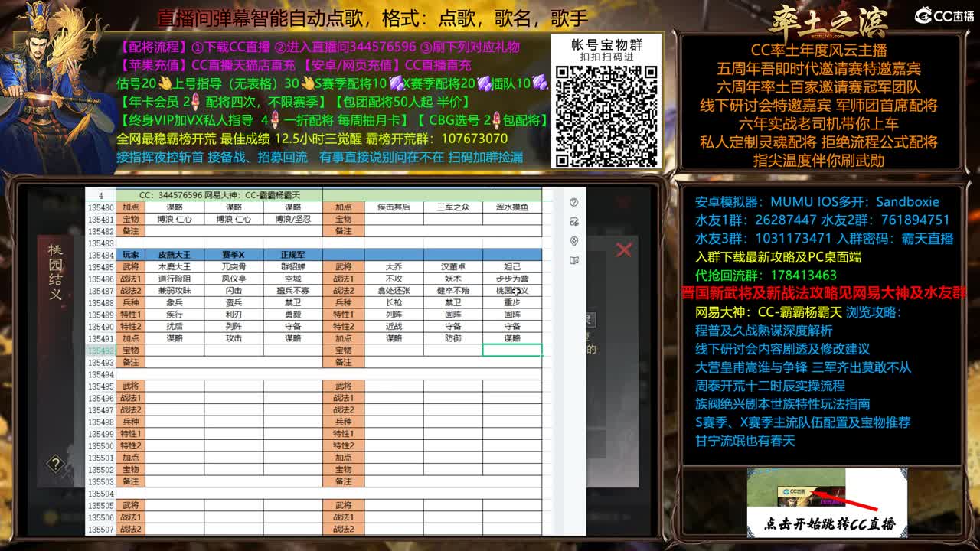Image resolution: width=980 pixels, height=551 pixels.
Task: Select cell 不攻
Action: pyautogui.click(x=394, y=279)
